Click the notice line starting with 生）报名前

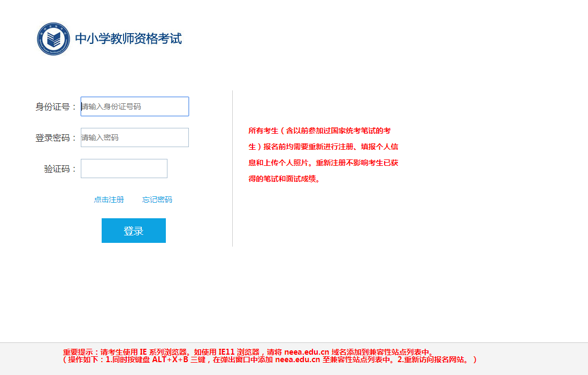tap(323, 147)
